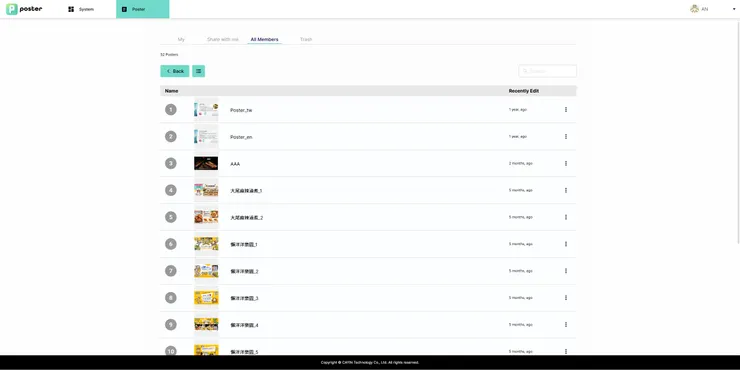Select the poster name Poster_en
Screen dimensions: 740x370
tap(241, 137)
